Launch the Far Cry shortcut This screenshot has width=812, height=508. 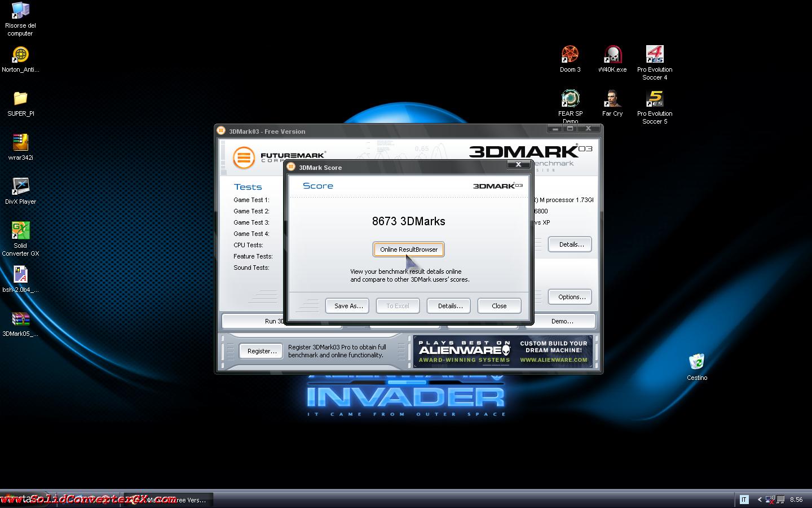click(612, 103)
